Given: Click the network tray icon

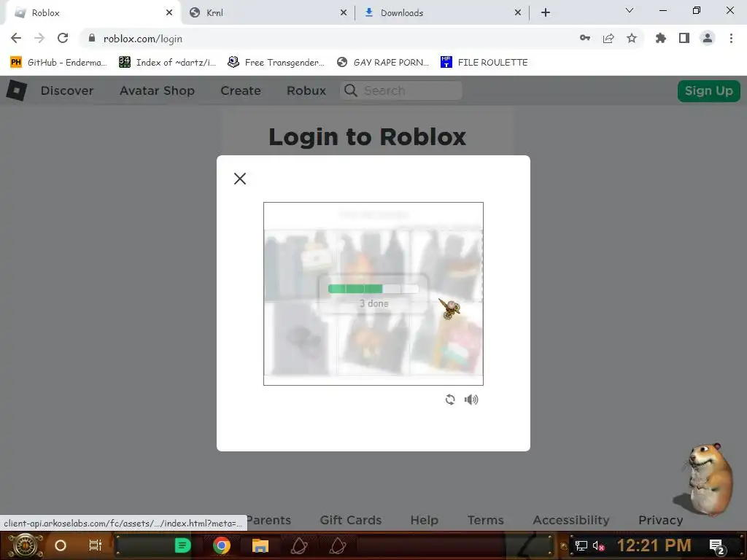Looking at the screenshot, I should pos(581,545).
